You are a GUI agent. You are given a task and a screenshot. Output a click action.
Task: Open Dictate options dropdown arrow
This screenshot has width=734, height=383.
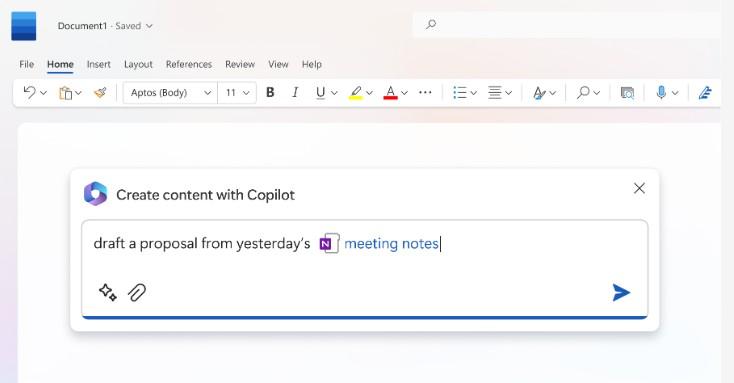click(675, 93)
